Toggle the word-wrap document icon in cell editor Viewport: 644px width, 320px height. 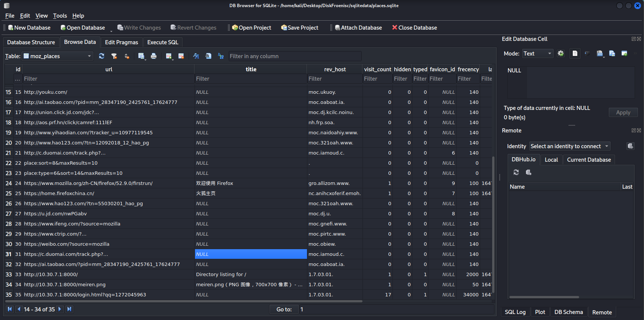(x=575, y=53)
